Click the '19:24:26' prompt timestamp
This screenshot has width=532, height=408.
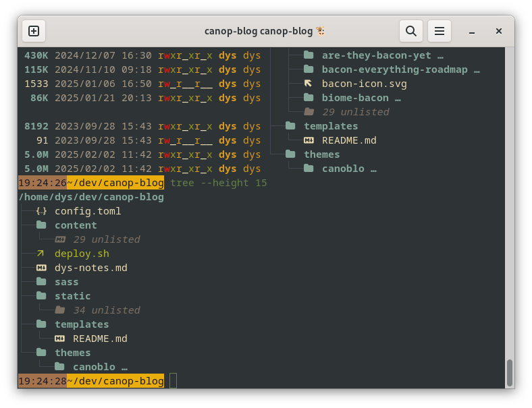tap(43, 183)
